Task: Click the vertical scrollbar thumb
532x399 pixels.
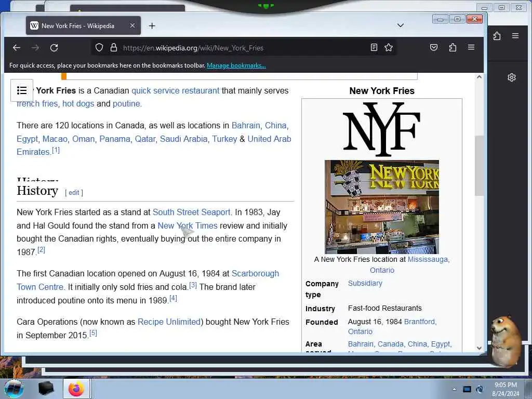Action: 479,166
